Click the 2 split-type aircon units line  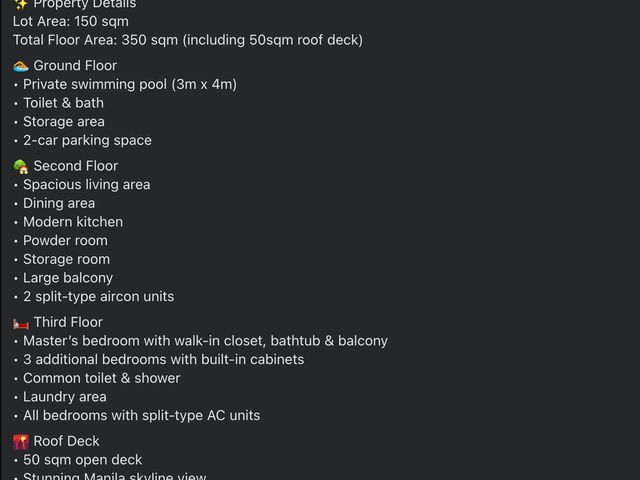[98, 297]
